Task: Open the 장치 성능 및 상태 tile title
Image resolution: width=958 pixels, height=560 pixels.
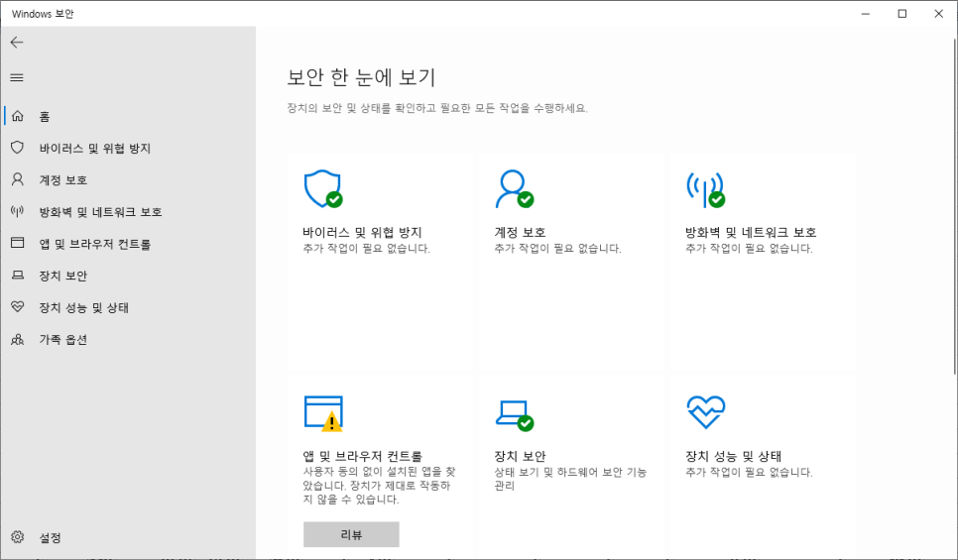Action: pyautogui.click(x=733, y=456)
